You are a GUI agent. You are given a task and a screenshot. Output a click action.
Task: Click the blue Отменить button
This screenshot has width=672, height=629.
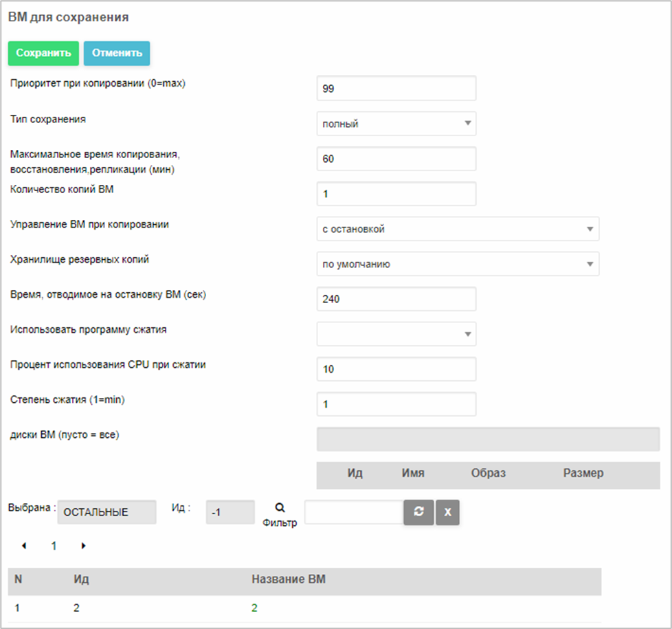(x=117, y=53)
